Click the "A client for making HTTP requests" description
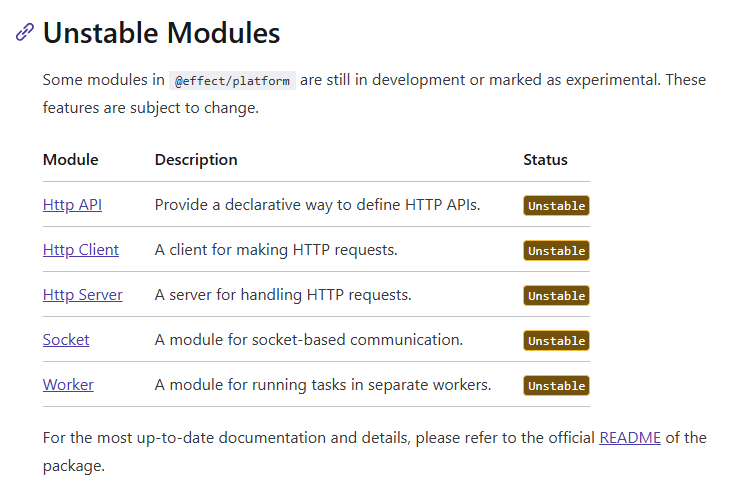Image resolution: width=754 pixels, height=491 pixels. pos(276,250)
